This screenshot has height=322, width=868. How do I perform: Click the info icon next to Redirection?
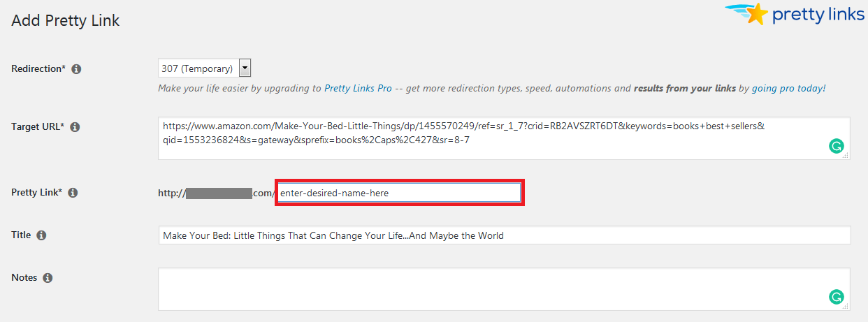point(77,69)
